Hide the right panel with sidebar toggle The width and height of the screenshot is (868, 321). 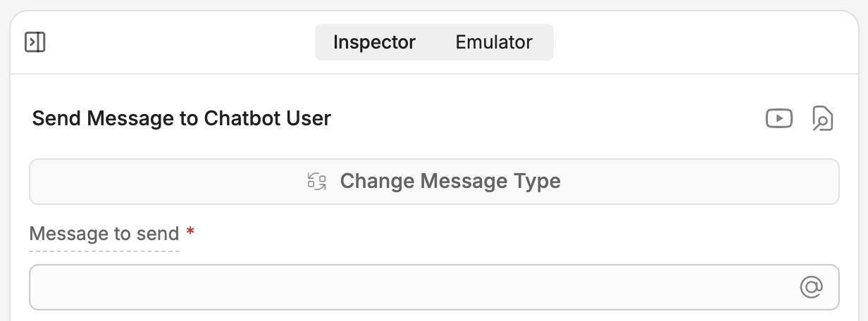pos(35,42)
